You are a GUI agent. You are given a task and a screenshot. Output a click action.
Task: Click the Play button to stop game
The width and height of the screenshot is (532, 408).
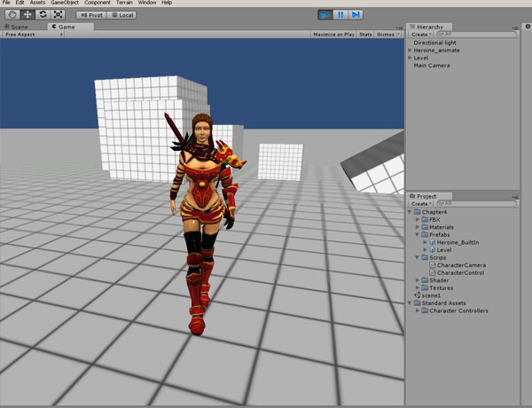325,15
